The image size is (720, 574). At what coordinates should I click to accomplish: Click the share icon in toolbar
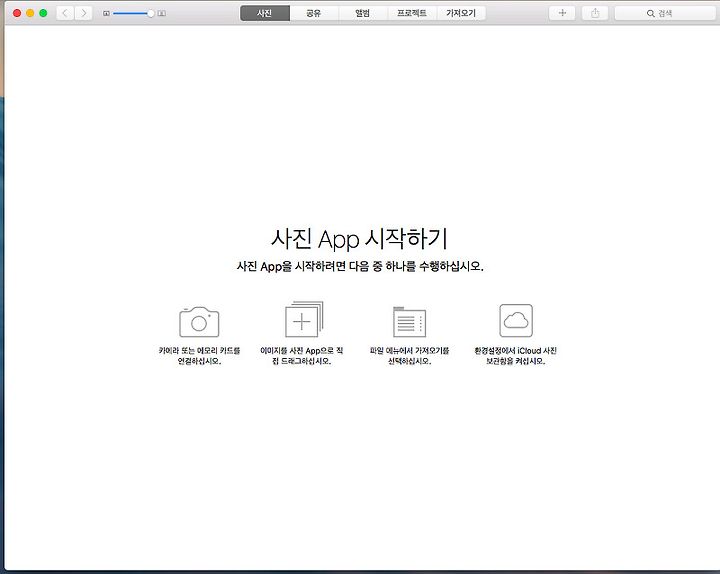595,13
